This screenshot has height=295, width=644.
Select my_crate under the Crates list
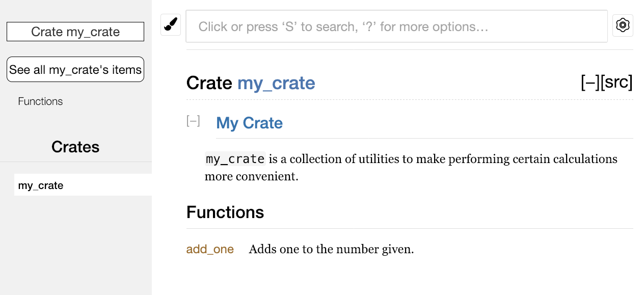pos(41,185)
